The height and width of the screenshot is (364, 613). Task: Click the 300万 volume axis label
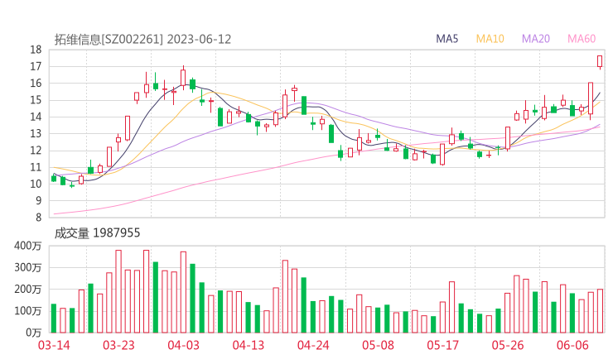[x=28, y=267]
